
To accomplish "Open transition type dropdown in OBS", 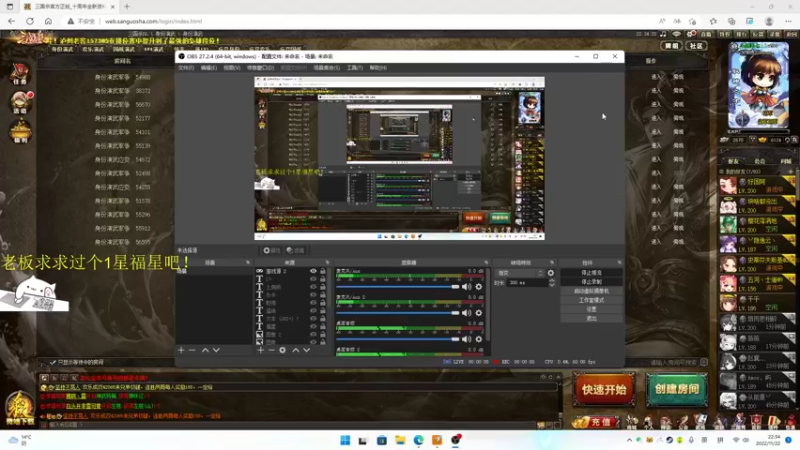I will (519, 273).
